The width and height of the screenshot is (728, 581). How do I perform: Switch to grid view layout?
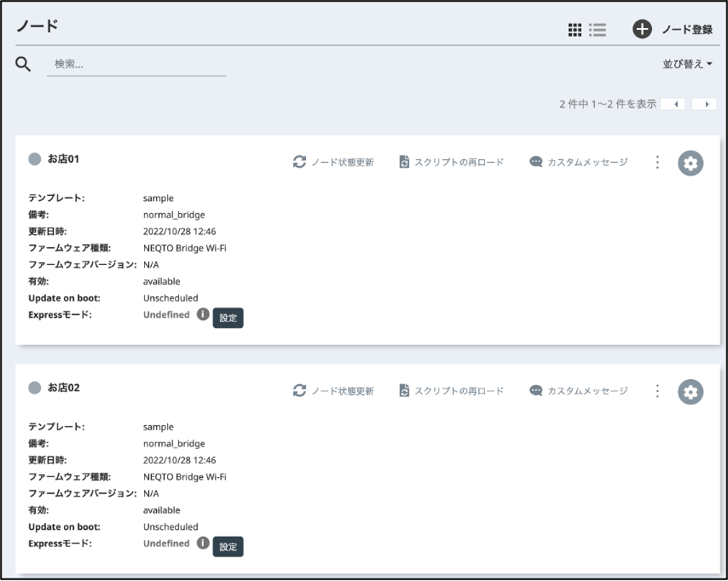pos(575,30)
